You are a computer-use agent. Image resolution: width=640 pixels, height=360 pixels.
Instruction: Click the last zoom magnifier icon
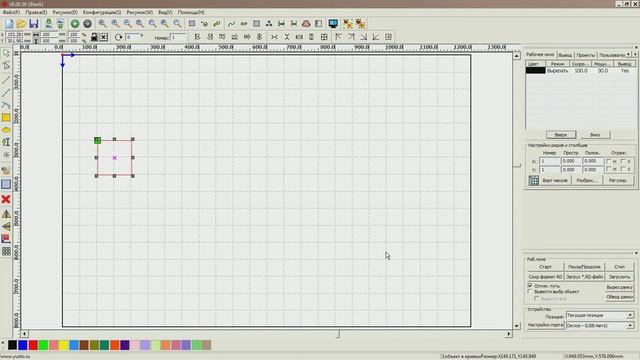(177, 24)
